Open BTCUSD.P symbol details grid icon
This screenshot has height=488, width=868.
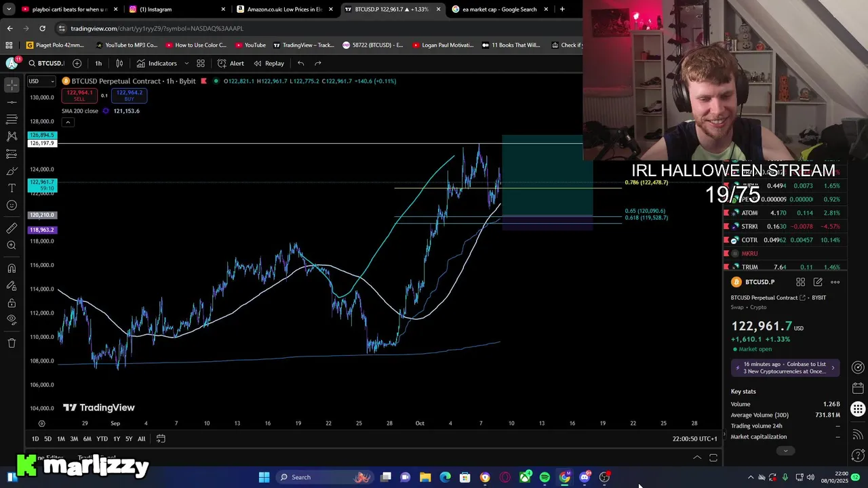tap(800, 282)
